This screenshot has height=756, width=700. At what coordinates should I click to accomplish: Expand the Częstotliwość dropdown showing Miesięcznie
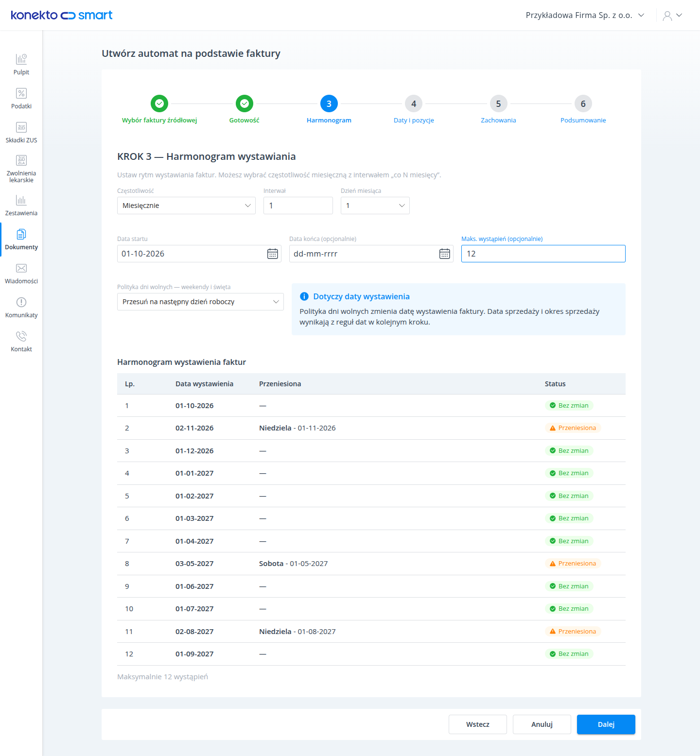186,206
